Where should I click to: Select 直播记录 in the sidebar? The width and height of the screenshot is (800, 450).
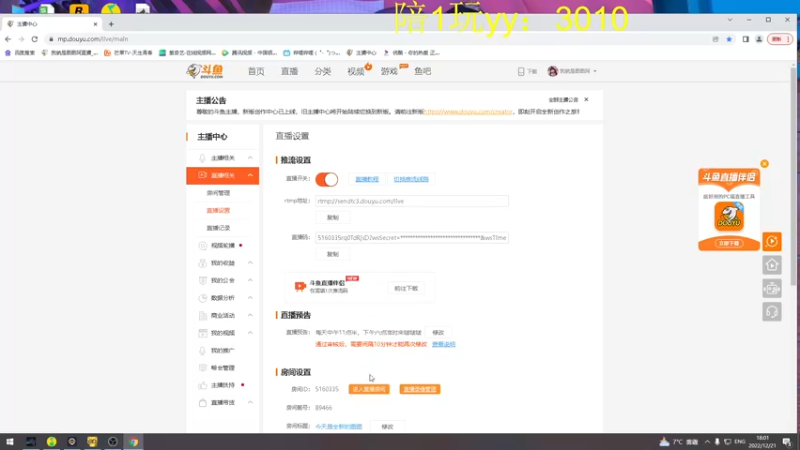click(218, 228)
